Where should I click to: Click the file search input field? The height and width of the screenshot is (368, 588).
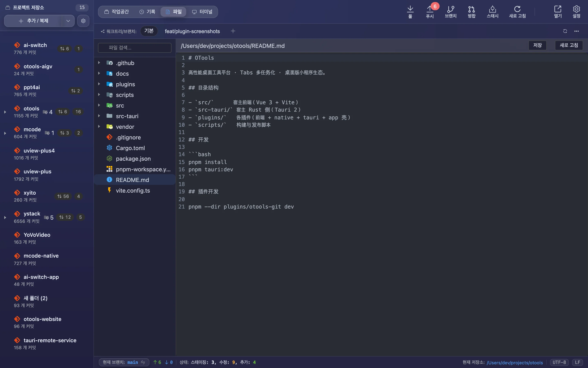coord(135,48)
